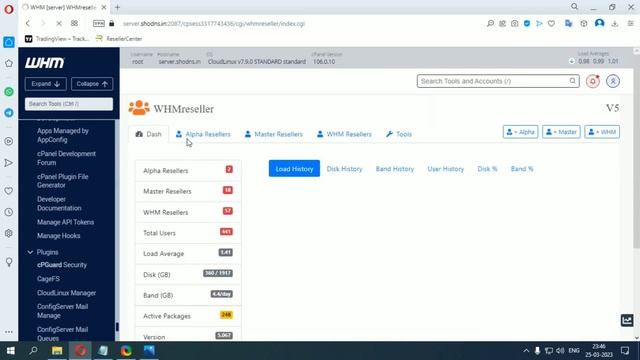
Task: Click the floating chart icon
Action: pyautogui.click(x=627, y=320)
